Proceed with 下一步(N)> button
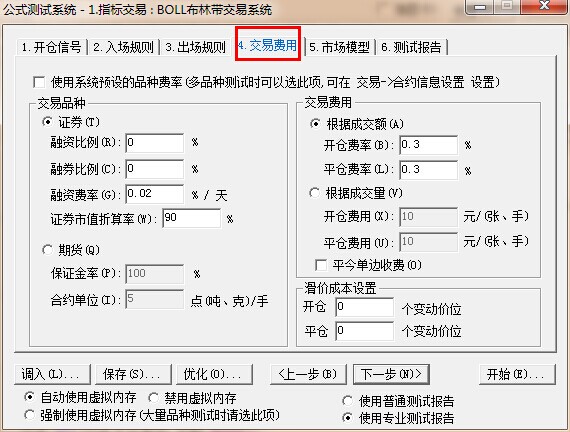The image size is (570, 432). click(391, 374)
